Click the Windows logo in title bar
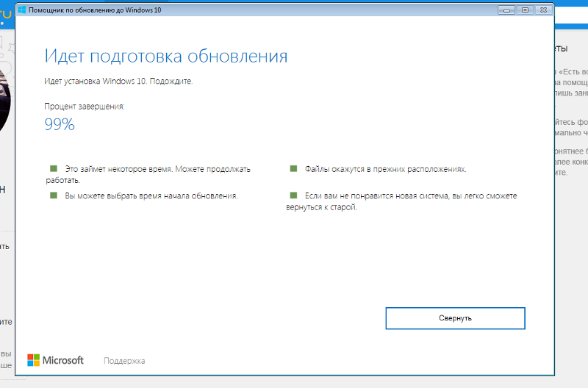588x388 pixels. pyautogui.click(x=22, y=10)
